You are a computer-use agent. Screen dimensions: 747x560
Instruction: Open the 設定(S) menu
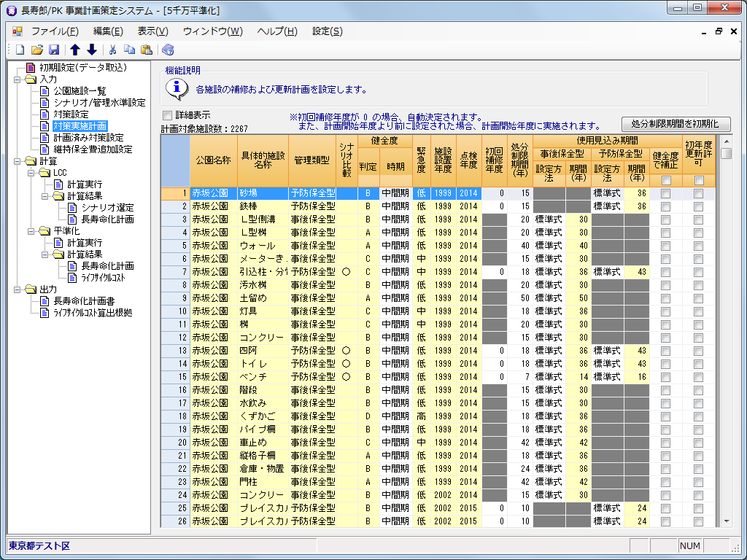[327, 31]
